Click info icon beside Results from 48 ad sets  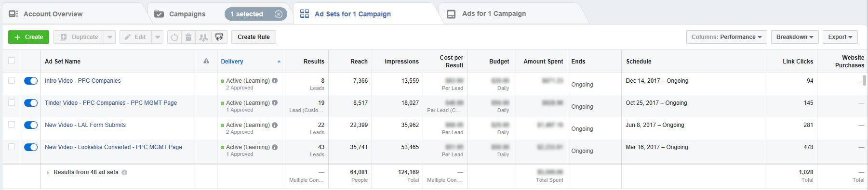pos(124,172)
